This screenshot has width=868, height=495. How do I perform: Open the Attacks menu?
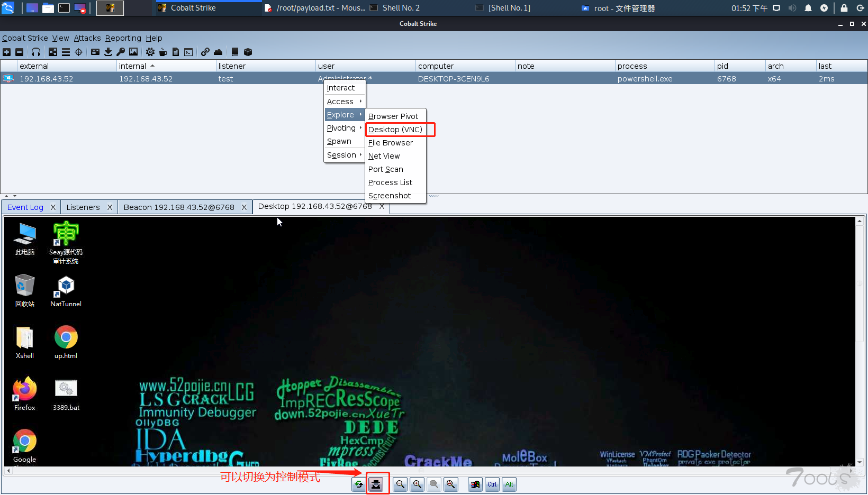[87, 38]
